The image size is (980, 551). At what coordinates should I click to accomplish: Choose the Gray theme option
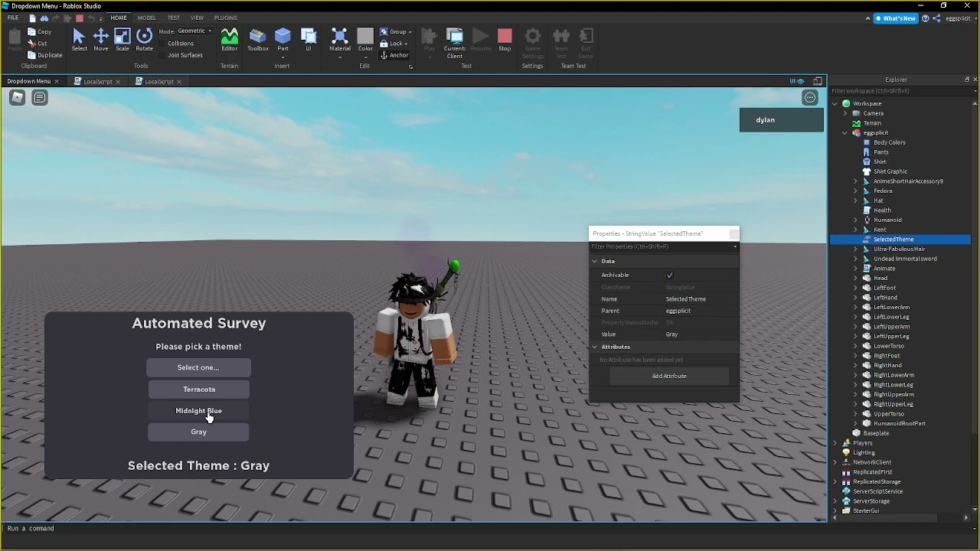point(199,432)
